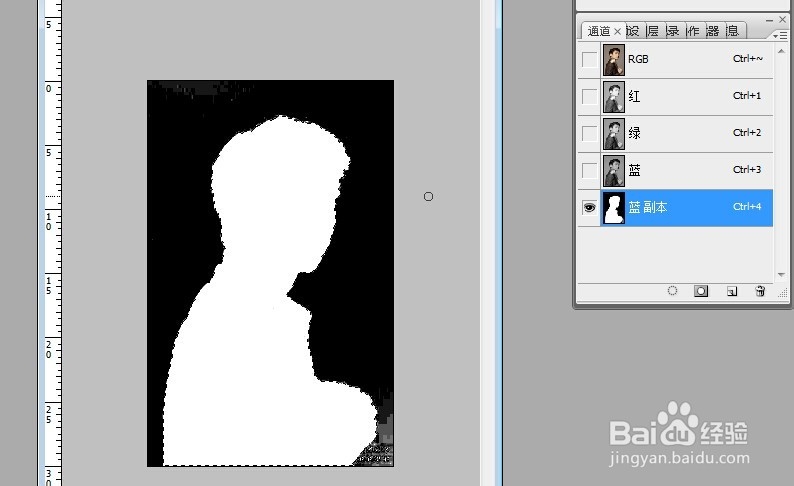Minimize the Channels panel group

769,20
